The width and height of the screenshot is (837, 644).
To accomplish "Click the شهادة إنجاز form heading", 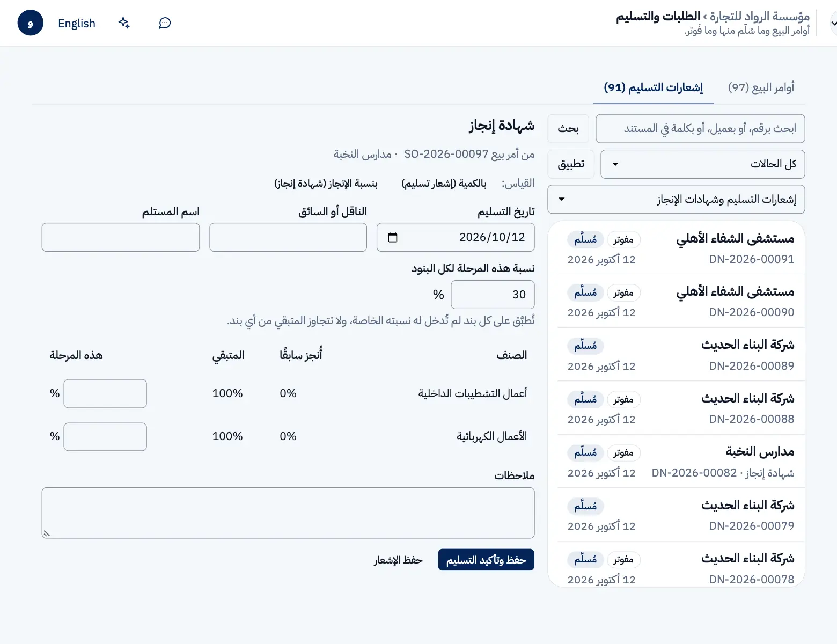I will click(502, 126).
